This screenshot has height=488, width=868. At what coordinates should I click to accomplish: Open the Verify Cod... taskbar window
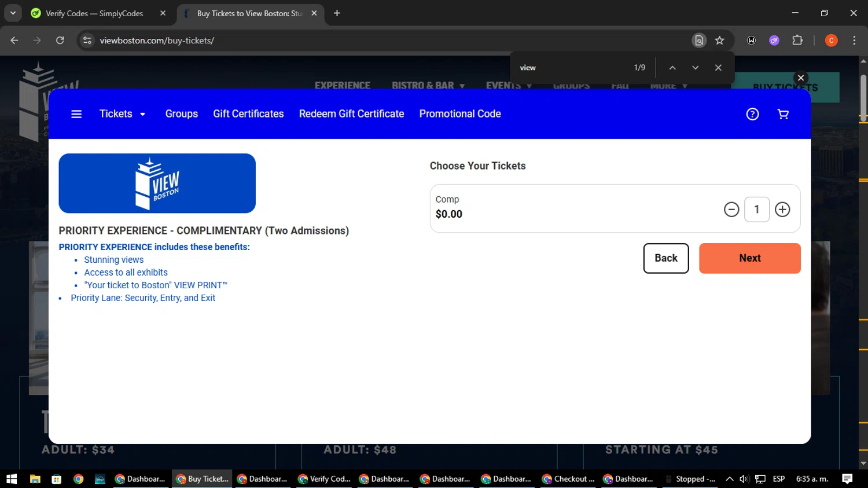coord(324,479)
